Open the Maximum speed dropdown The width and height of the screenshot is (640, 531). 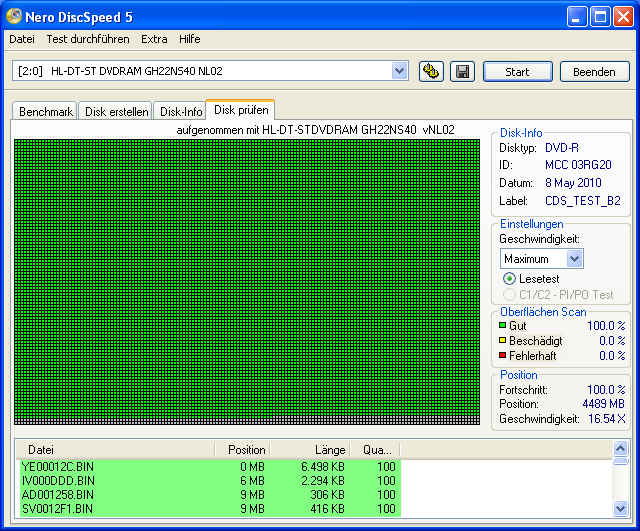(574, 259)
